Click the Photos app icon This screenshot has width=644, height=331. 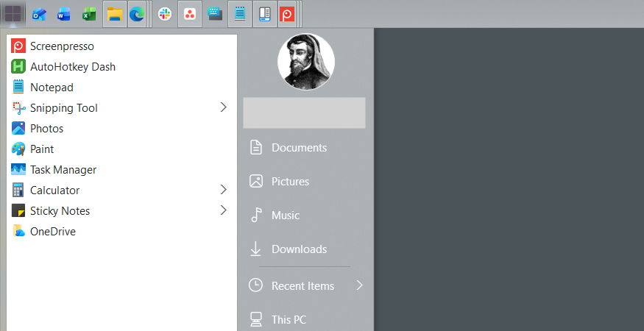(18, 129)
